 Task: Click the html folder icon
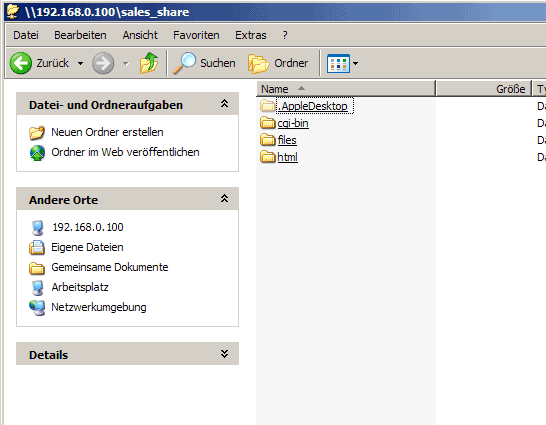pos(267,157)
